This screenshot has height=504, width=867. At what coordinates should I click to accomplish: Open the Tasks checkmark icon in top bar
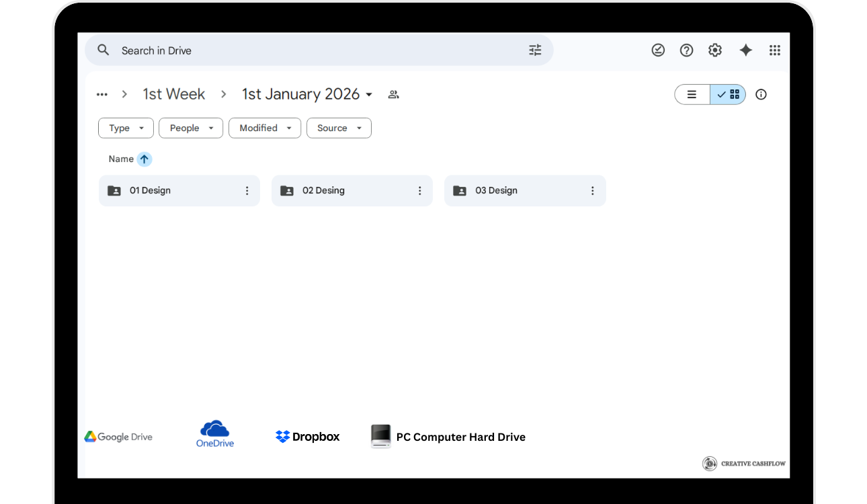pos(657,50)
